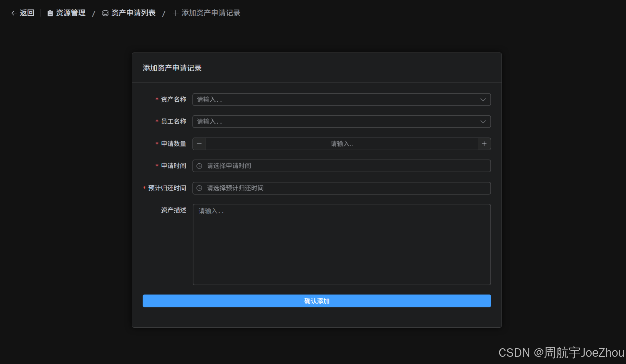The height and width of the screenshot is (364, 626).
Task: Click the 资产描述 field label
Action: (174, 210)
